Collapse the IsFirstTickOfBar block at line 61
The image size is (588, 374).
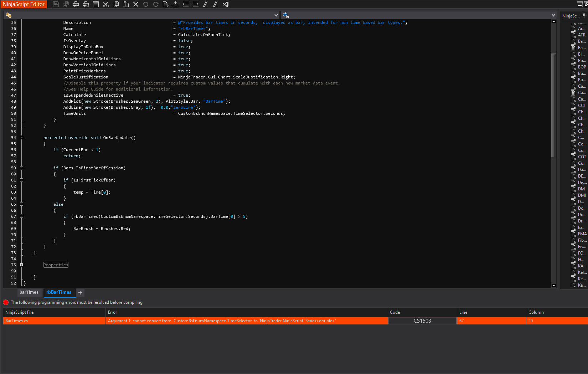point(22,180)
